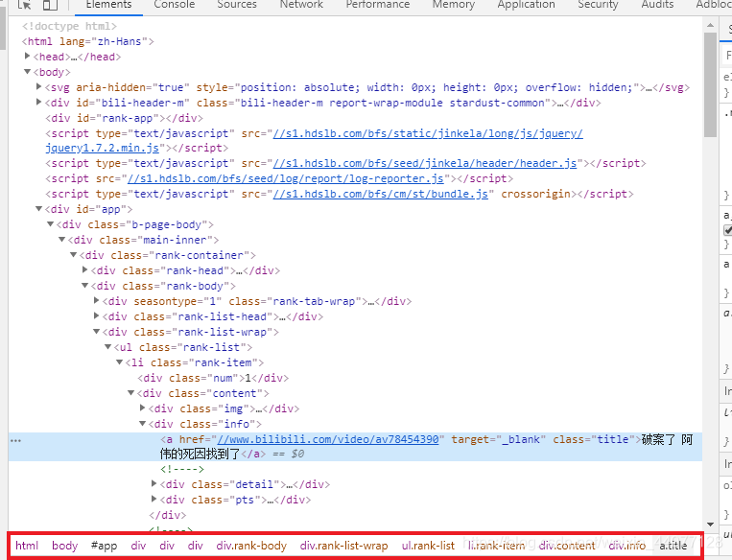Open the Network tab
Viewport: 732px width, 560px height.
(301, 5)
